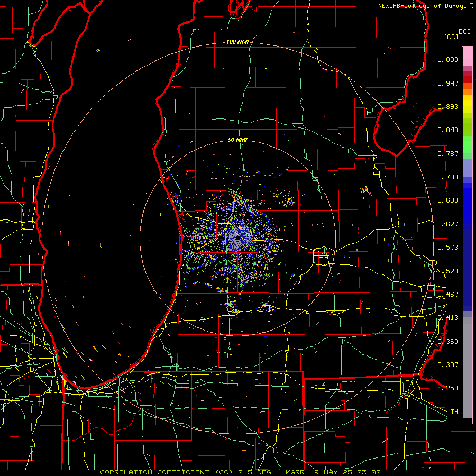Click the 1.000 scale value
Screen dimensions: 476x476
448,59
